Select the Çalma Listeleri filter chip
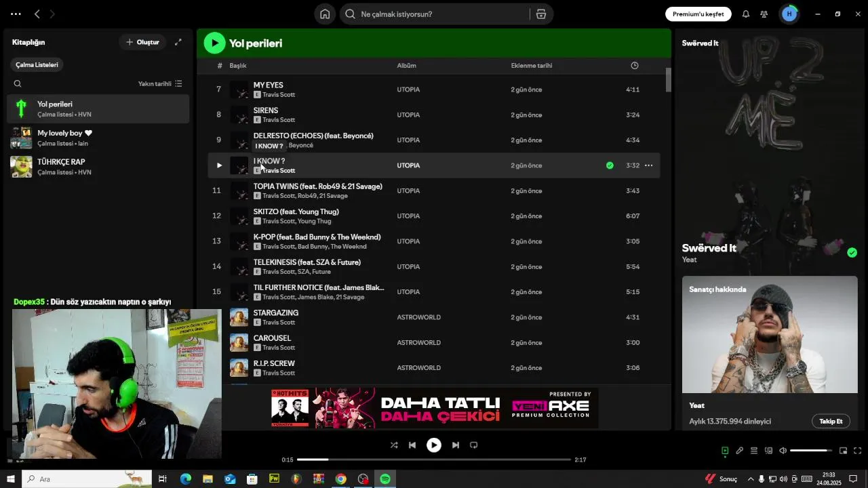 point(37,65)
